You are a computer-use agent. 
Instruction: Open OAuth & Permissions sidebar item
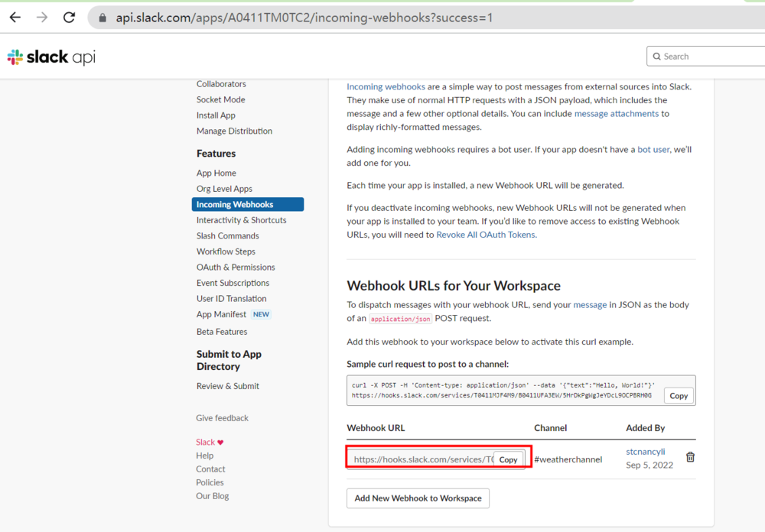pos(236,268)
